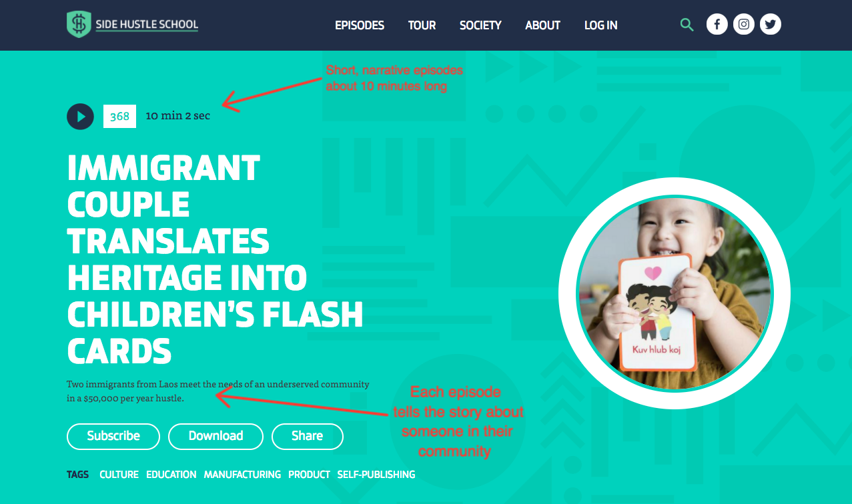This screenshot has width=852, height=504.
Task: Open the Twitter profile icon
Action: 771,25
